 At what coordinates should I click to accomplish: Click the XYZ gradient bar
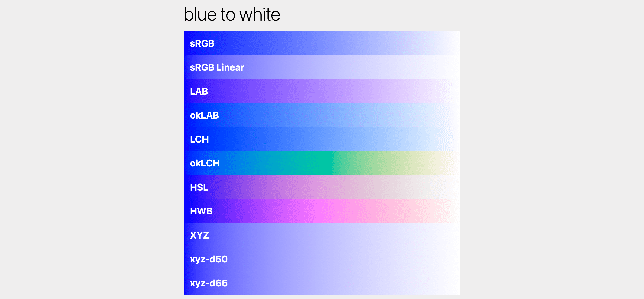[322, 235]
